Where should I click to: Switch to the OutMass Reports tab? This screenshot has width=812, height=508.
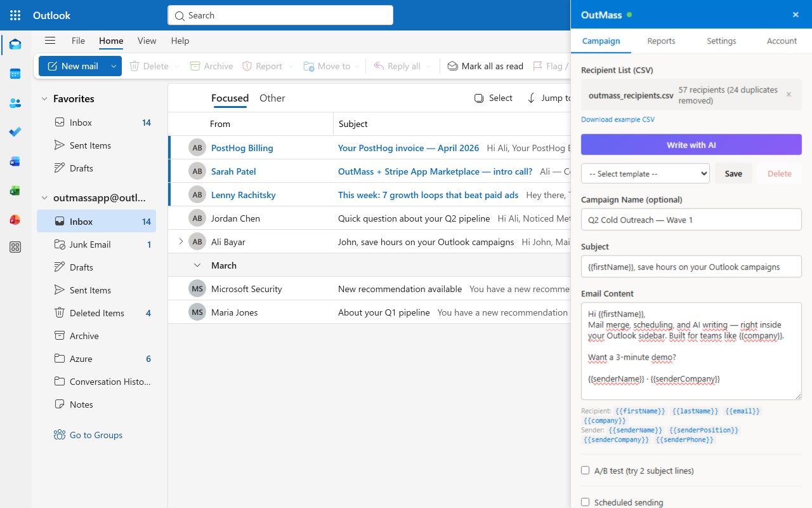coord(661,41)
